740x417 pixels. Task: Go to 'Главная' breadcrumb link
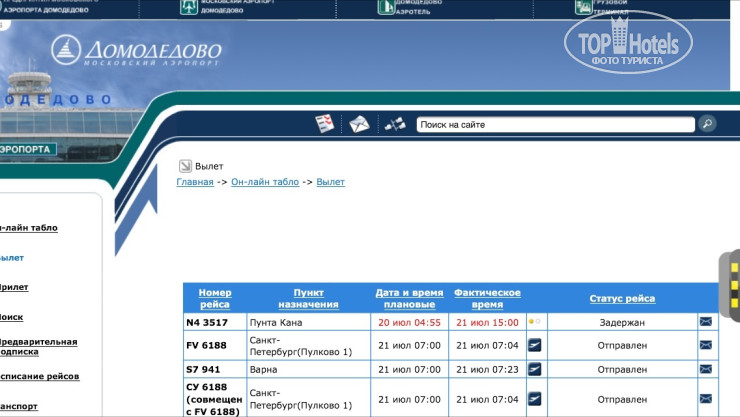195,182
